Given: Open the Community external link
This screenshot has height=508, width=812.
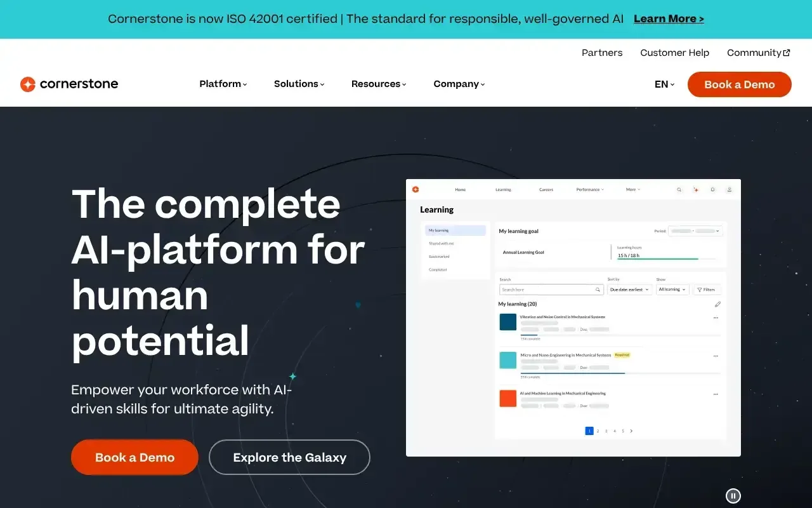Looking at the screenshot, I should click(758, 53).
